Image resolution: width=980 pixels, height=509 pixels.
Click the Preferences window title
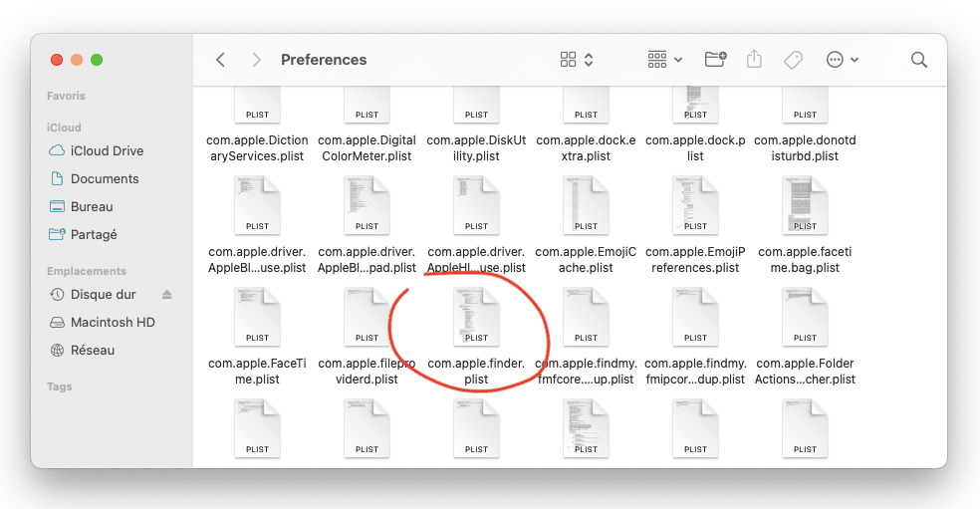click(x=324, y=60)
